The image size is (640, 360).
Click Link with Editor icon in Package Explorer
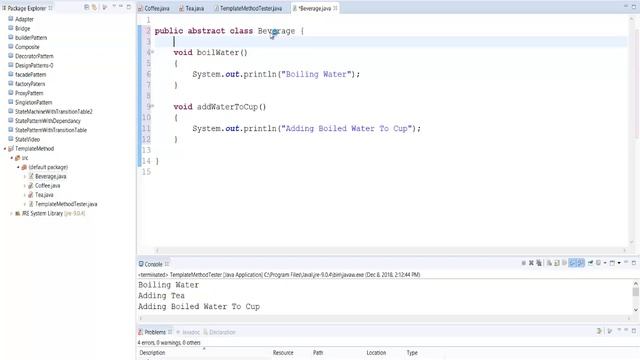pos(94,7)
